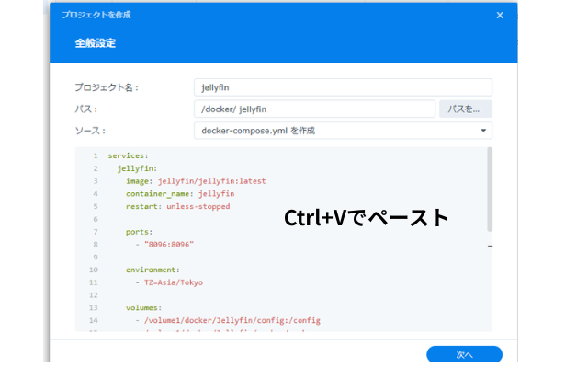588x368 pixels.
Task: Click line number 12 in the gutter
Action: (94, 295)
